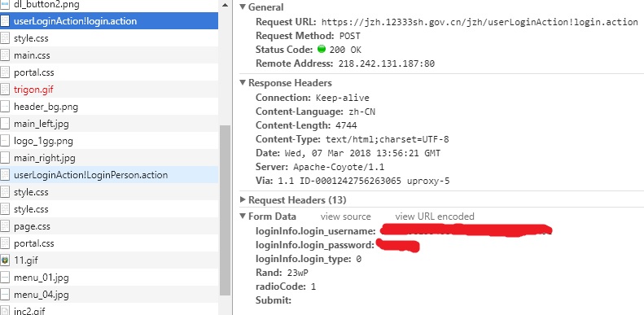Viewport: 644px width, 315px height.
Task: Select the logo_1gg.png request
Action: click(x=109, y=141)
